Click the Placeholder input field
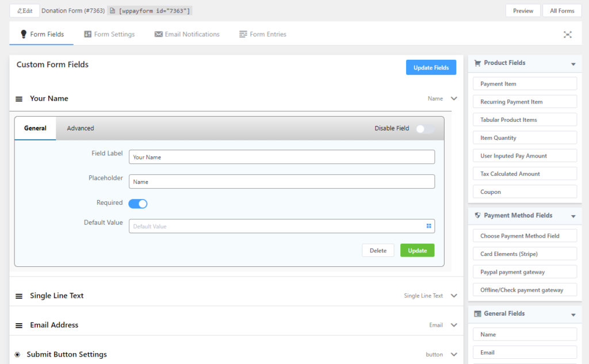 (281, 182)
